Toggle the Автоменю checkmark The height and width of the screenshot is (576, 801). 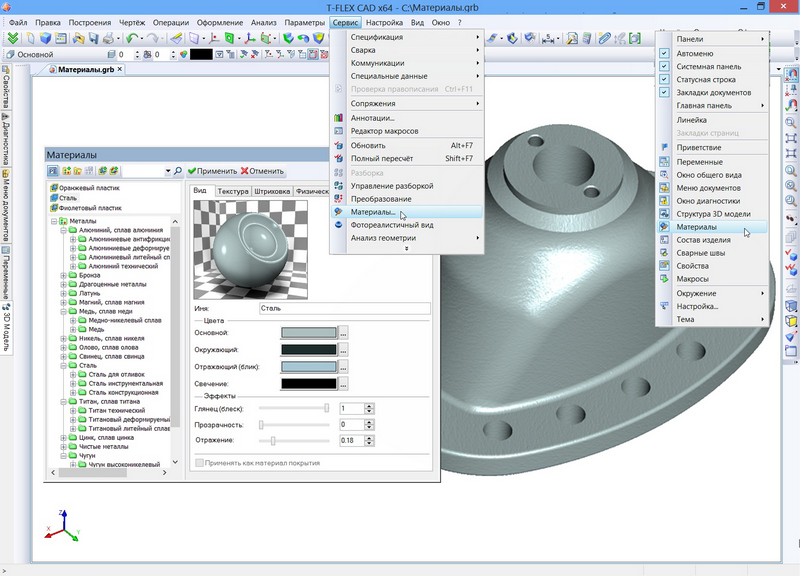tap(664, 53)
